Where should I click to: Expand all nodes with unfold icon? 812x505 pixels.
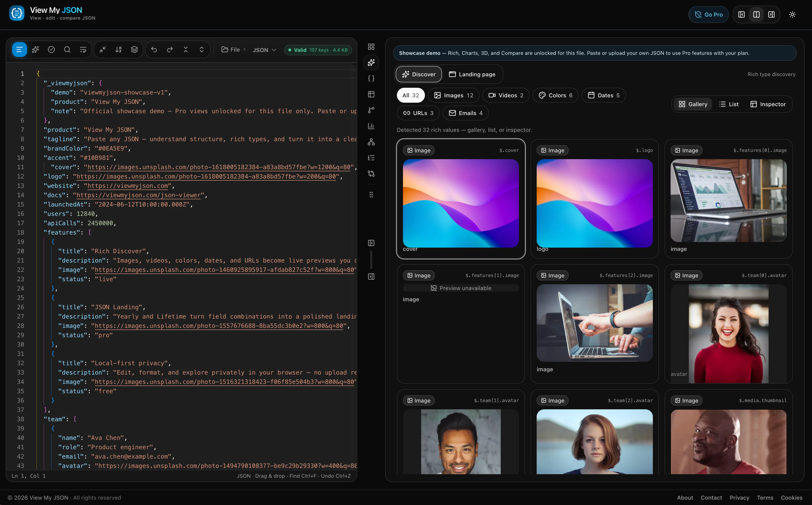[202, 50]
